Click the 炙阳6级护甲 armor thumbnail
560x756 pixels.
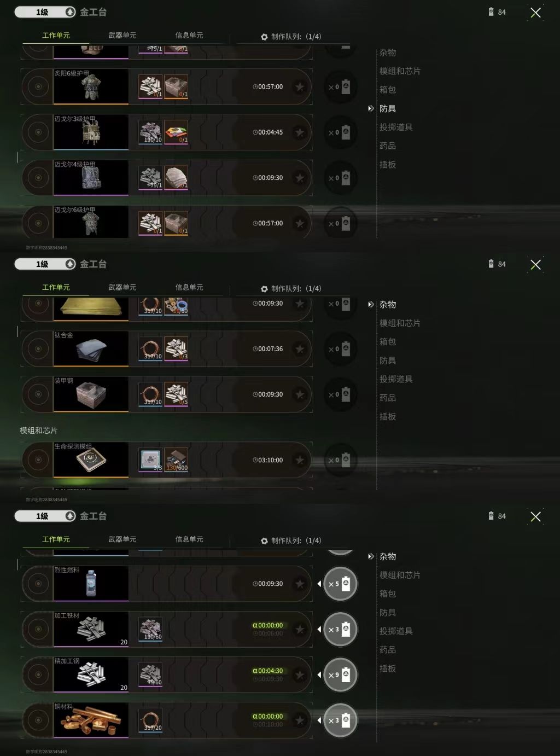pos(91,86)
